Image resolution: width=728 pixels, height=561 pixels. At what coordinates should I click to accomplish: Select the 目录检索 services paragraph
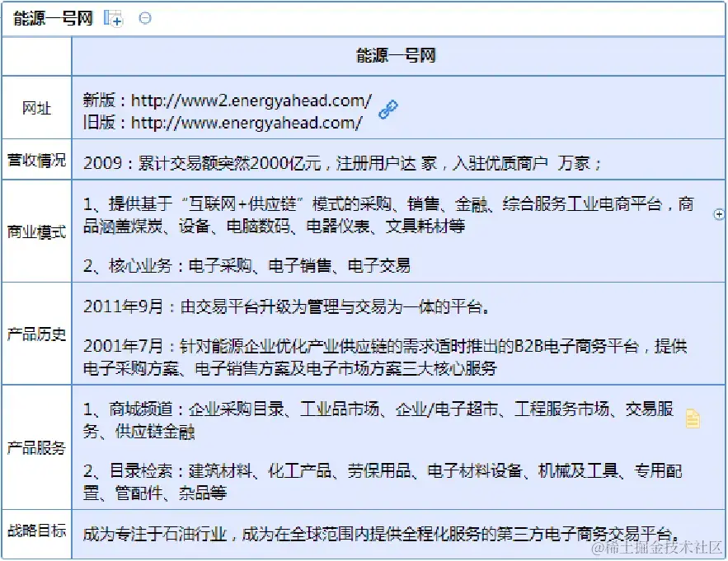tap(383, 482)
